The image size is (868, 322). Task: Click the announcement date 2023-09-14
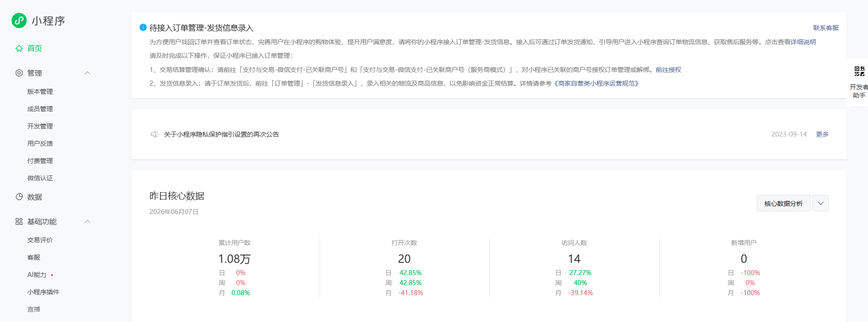coord(789,134)
